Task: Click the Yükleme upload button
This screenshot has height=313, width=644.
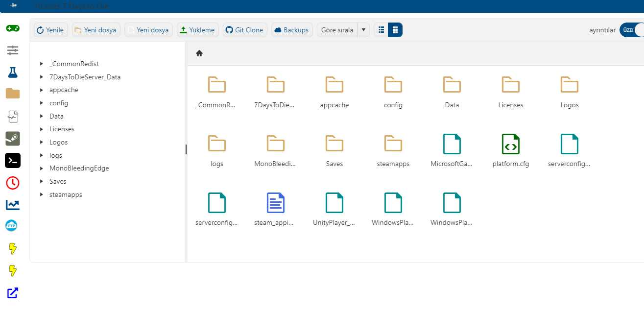Action: coord(198,30)
